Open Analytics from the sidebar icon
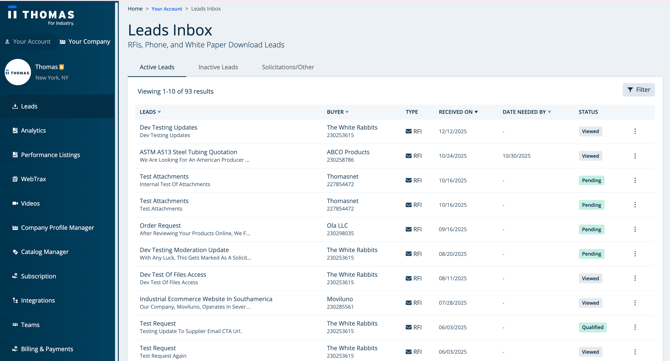 pos(15,131)
